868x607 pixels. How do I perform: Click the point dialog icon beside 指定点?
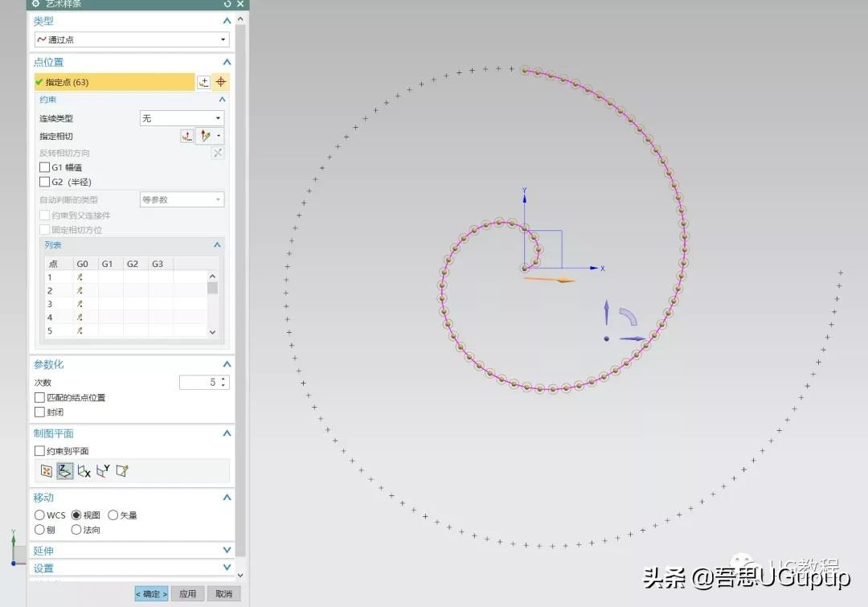point(203,82)
